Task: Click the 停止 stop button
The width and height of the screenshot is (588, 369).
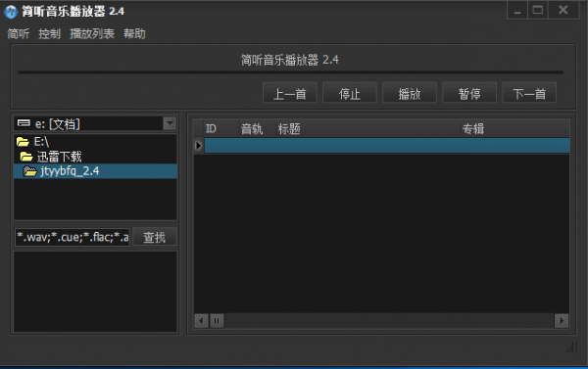Action: 350,93
